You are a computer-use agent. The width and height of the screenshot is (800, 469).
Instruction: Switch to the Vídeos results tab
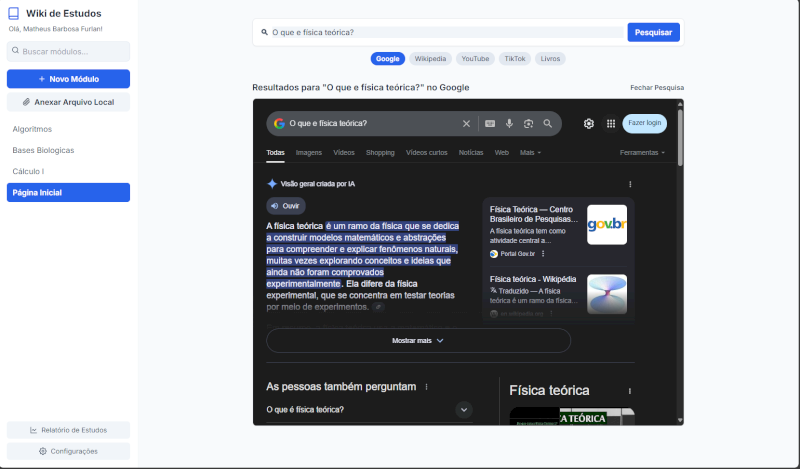click(344, 153)
